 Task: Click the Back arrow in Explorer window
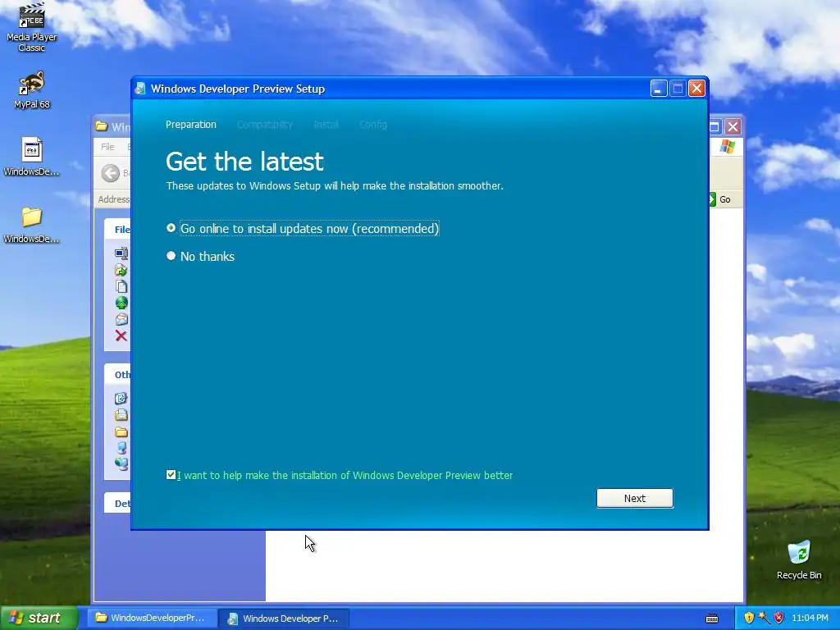(111, 173)
